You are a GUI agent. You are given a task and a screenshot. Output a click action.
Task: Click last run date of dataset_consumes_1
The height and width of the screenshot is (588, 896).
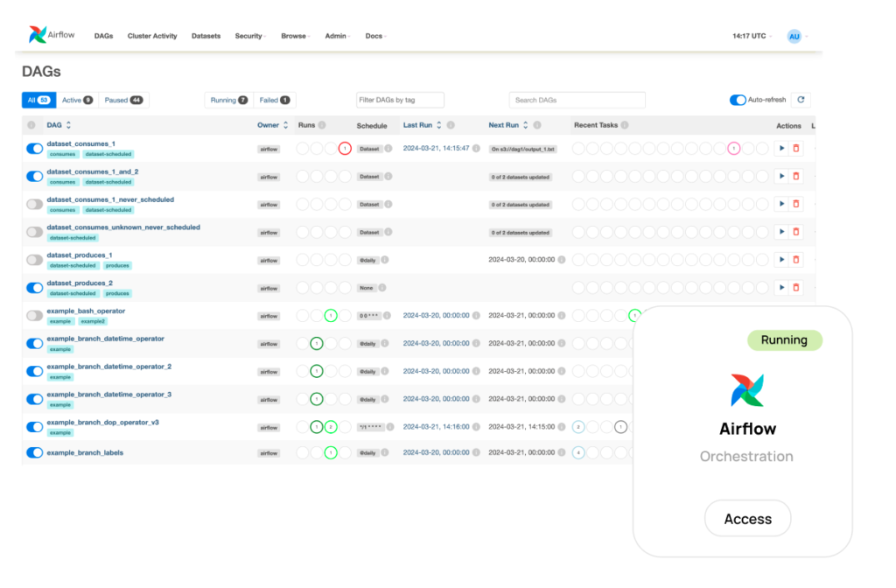[436, 148]
